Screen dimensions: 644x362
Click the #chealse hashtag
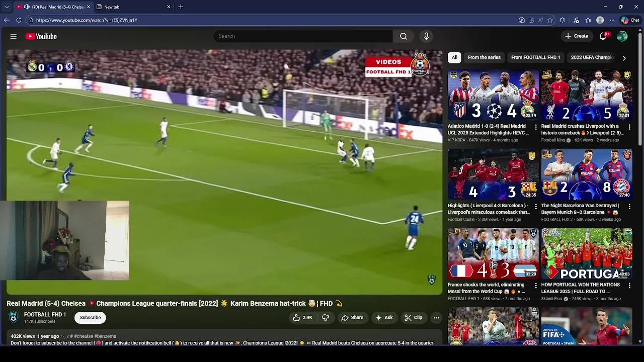pyautogui.click(x=84, y=336)
